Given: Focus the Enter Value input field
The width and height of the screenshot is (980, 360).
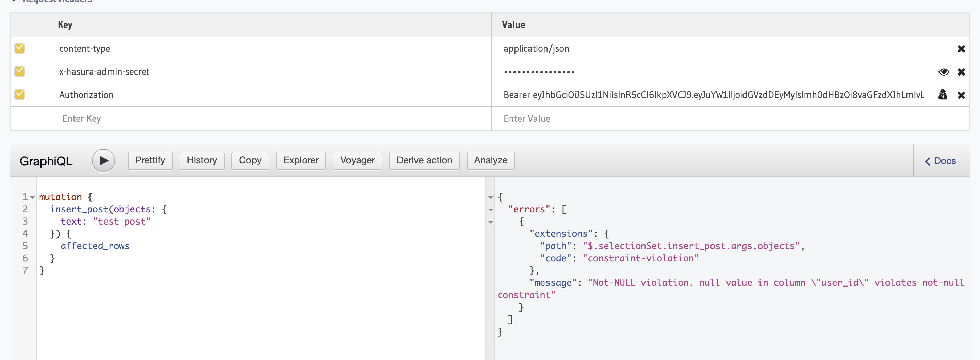Looking at the screenshot, I should pos(730,119).
